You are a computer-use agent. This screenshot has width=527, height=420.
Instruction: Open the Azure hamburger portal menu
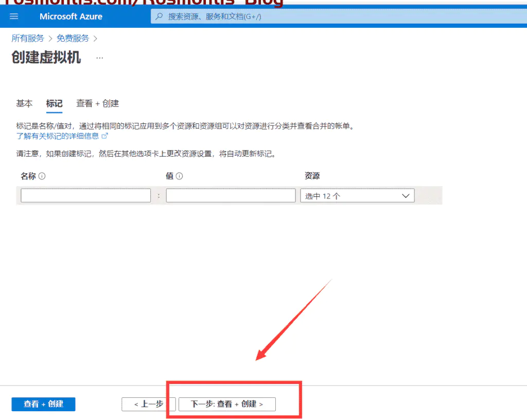pyautogui.click(x=14, y=16)
